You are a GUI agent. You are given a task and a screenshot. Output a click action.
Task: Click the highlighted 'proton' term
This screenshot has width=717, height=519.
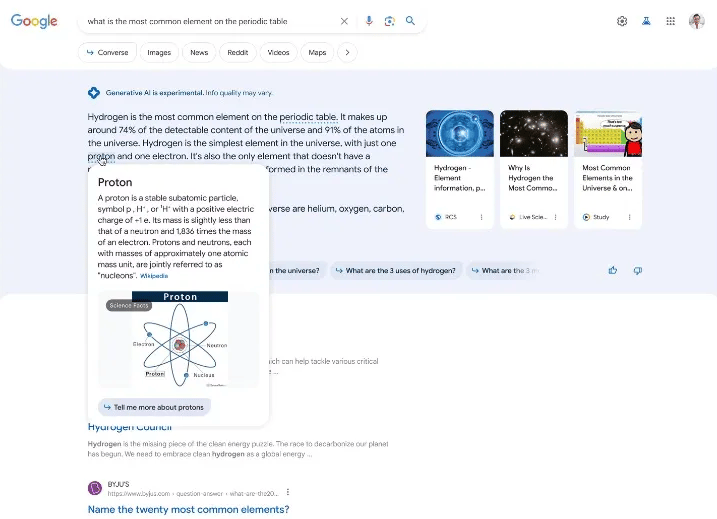point(101,156)
